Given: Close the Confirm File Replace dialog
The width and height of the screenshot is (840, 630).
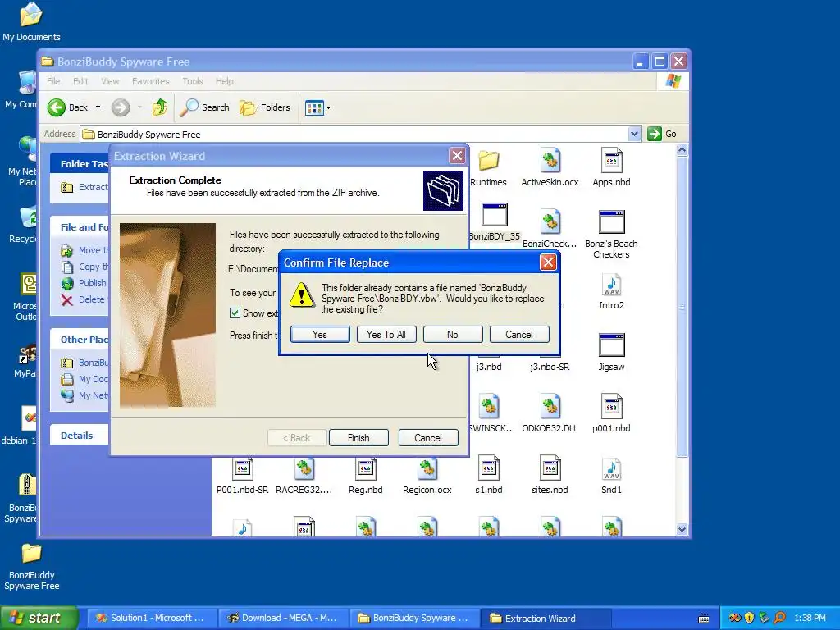Looking at the screenshot, I should [547, 262].
